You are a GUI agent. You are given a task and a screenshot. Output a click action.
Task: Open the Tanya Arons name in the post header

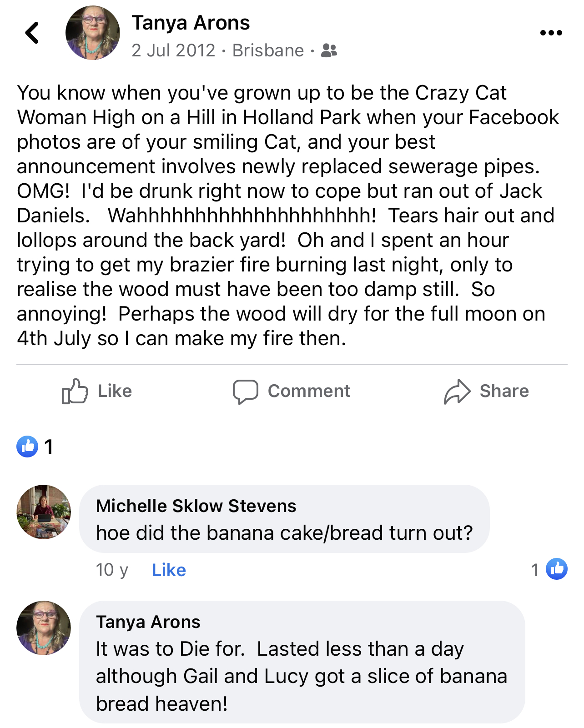click(x=191, y=23)
